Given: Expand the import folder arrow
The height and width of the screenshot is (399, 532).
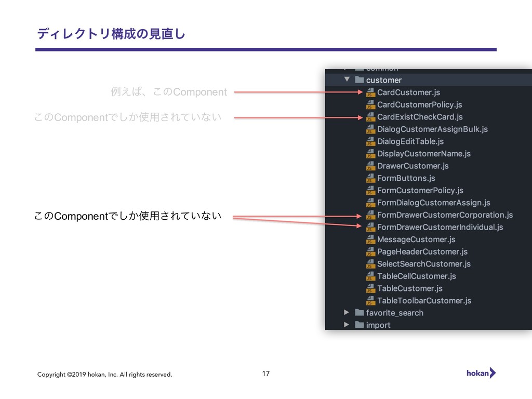Looking at the screenshot, I should coord(346,324).
